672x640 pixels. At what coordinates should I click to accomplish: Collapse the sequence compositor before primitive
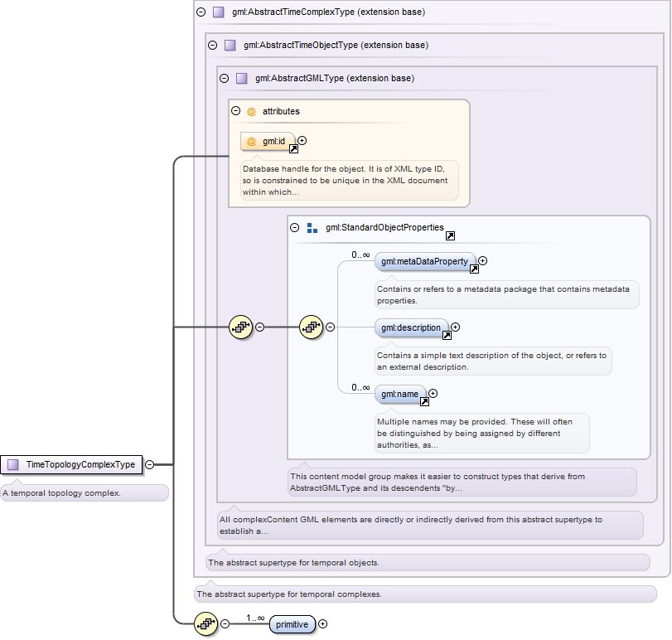pos(225,624)
